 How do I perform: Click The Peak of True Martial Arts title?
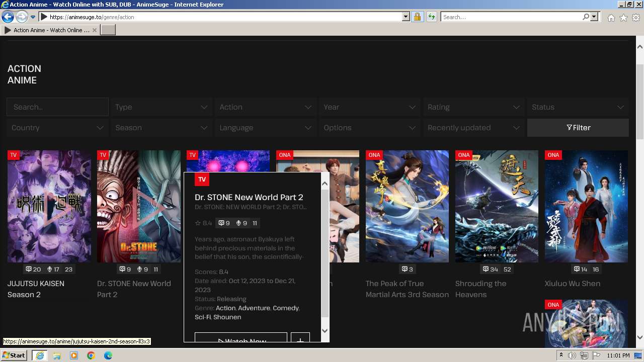(x=407, y=289)
